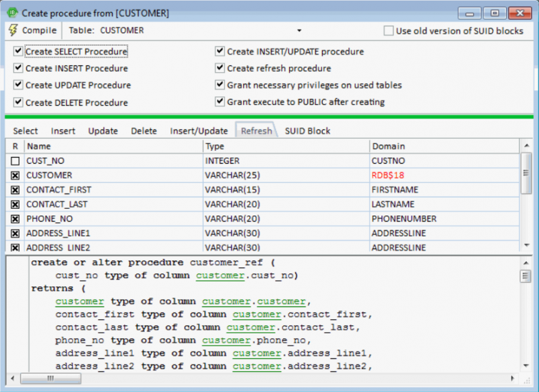
Task: Enable Use old version of SUID blocks
Action: (x=389, y=31)
